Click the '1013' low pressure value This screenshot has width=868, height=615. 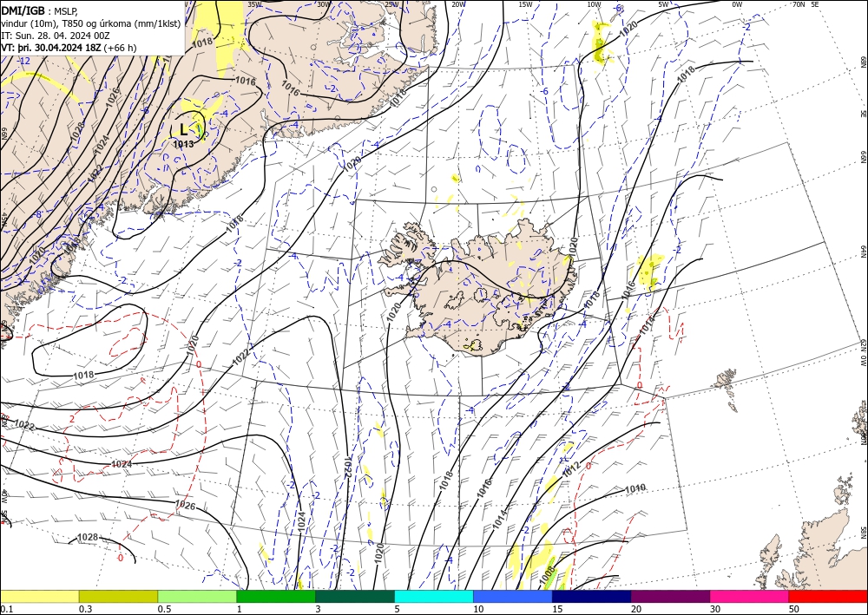coord(183,144)
